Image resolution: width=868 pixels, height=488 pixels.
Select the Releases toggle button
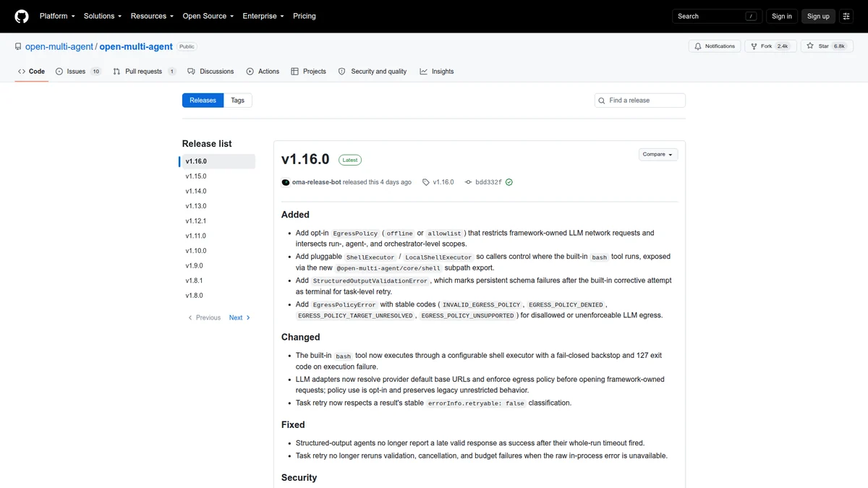click(x=203, y=100)
